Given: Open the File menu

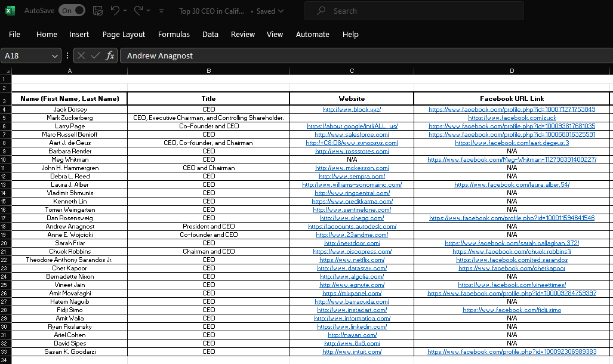Looking at the screenshot, I should [x=14, y=35].
